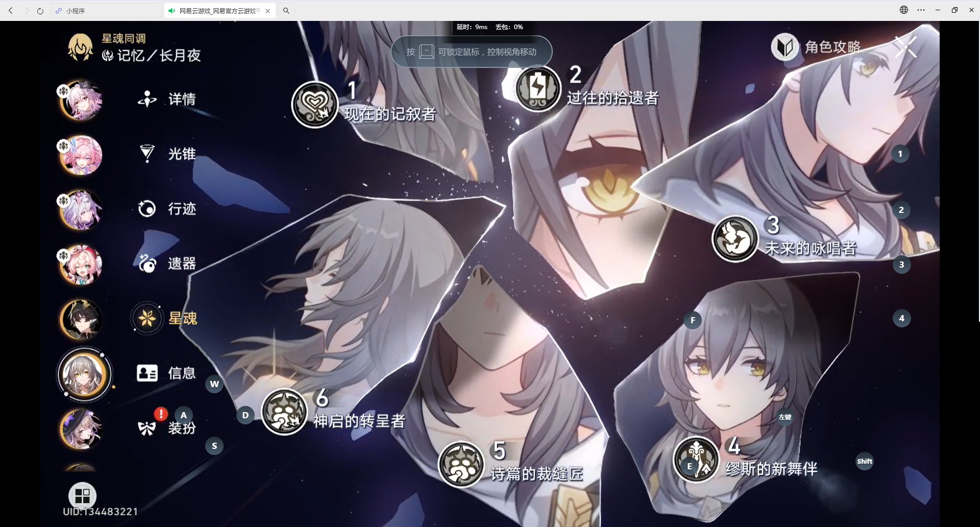Open the 角色攻略 character guide
The height and width of the screenshot is (527, 980).
pos(816,47)
